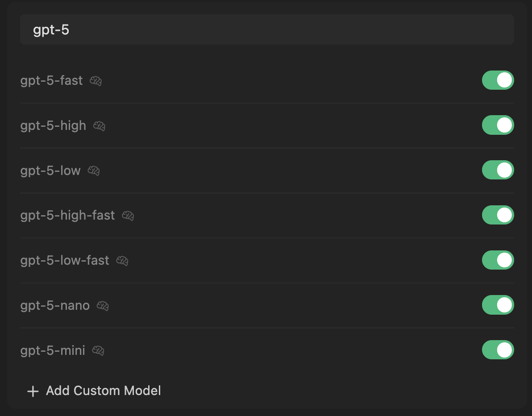Switch off the gpt-5-low-fast model
The image size is (532, 416).
[x=498, y=260]
